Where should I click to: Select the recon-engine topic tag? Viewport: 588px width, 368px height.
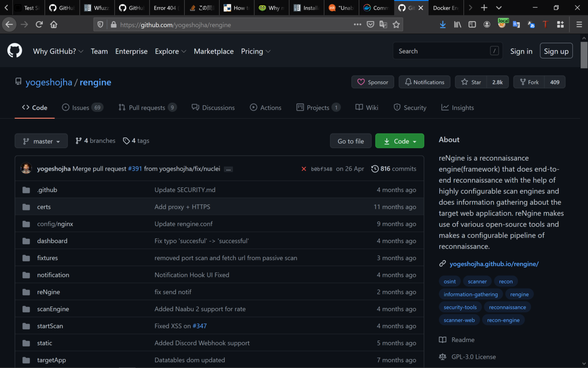pos(503,320)
